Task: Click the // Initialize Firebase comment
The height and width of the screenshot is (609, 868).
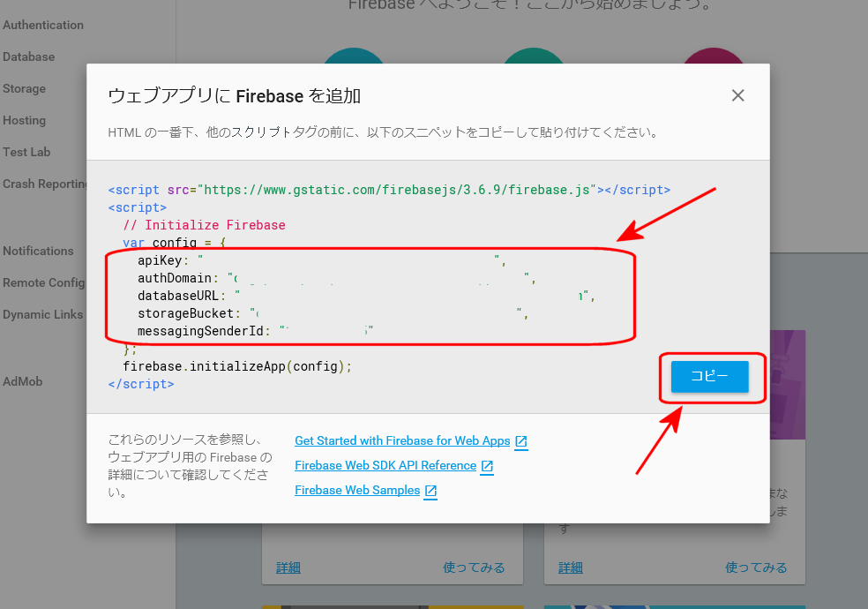Action: 205,225
